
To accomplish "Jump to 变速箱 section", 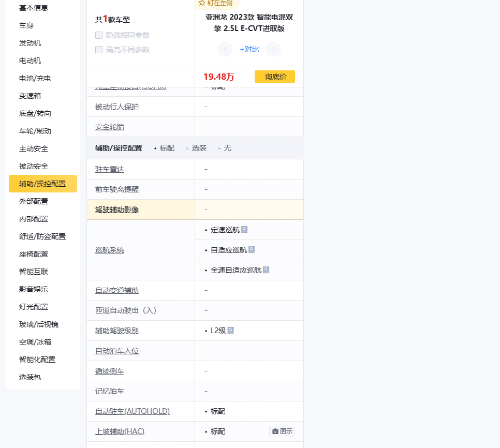I will coord(30,96).
